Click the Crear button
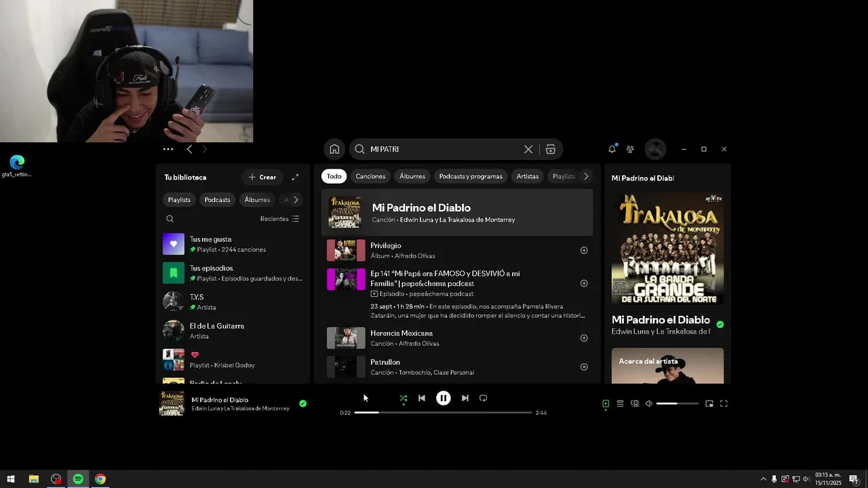 (x=262, y=177)
